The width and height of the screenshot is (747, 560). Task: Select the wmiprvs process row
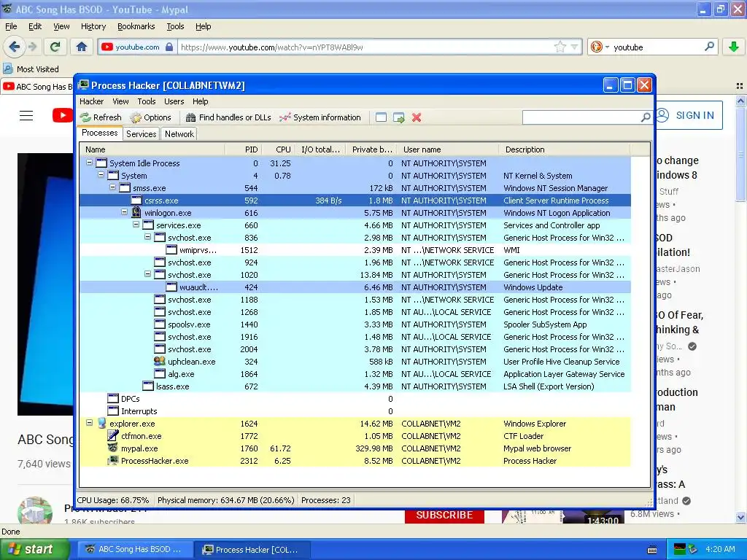(355, 250)
